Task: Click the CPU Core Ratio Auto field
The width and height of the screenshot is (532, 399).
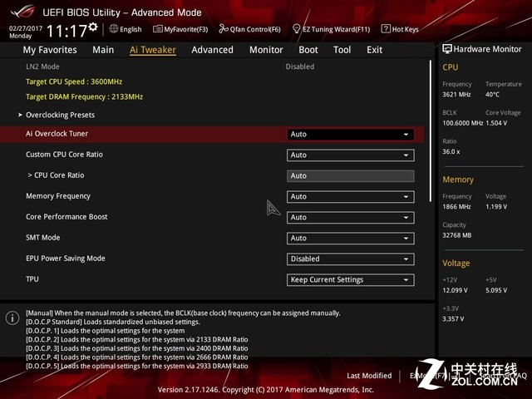Action: (350, 176)
